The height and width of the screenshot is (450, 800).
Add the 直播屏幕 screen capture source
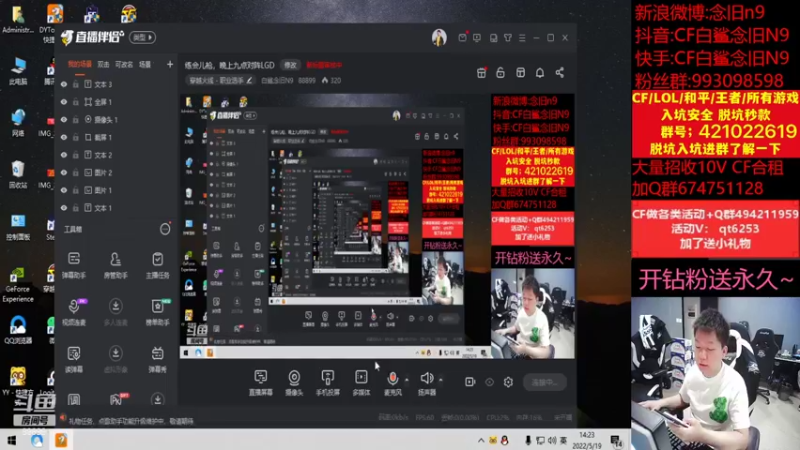click(x=261, y=382)
